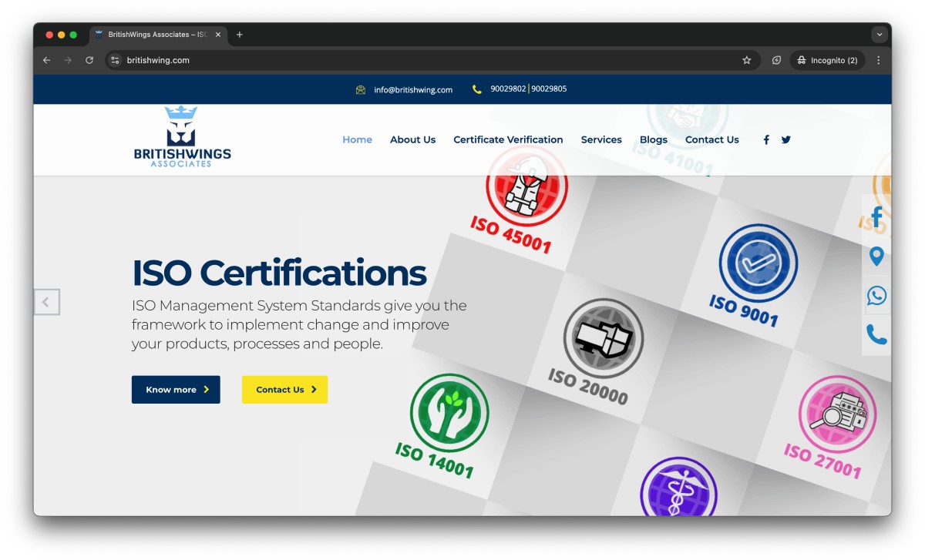The height and width of the screenshot is (560, 925).
Task: Bookmark this page with the star icon
Action: pyautogui.click(x=746, y=60)
